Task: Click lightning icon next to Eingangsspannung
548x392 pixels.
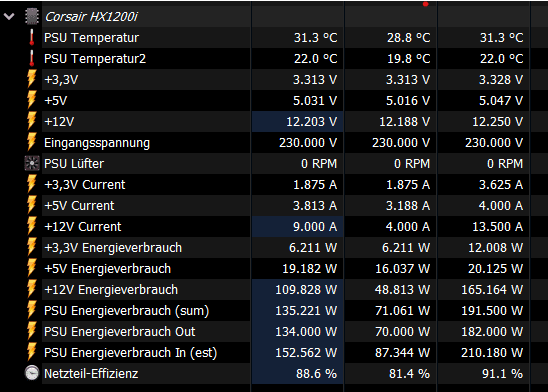Action: pos(31,142)
